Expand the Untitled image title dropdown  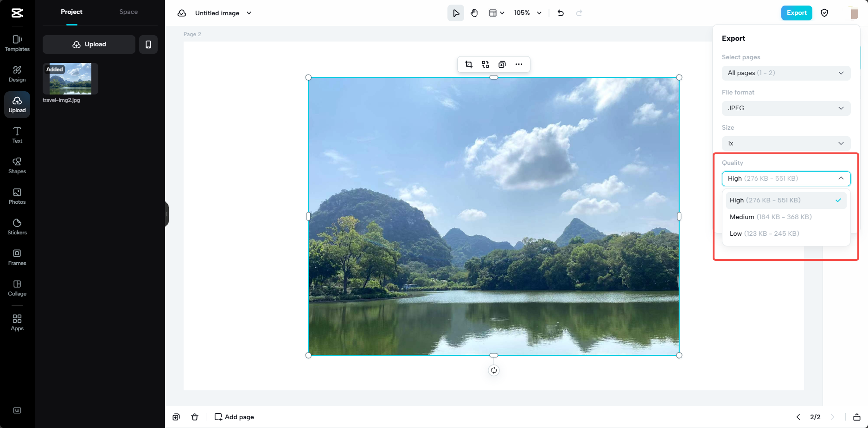click(x=249, y=13)
